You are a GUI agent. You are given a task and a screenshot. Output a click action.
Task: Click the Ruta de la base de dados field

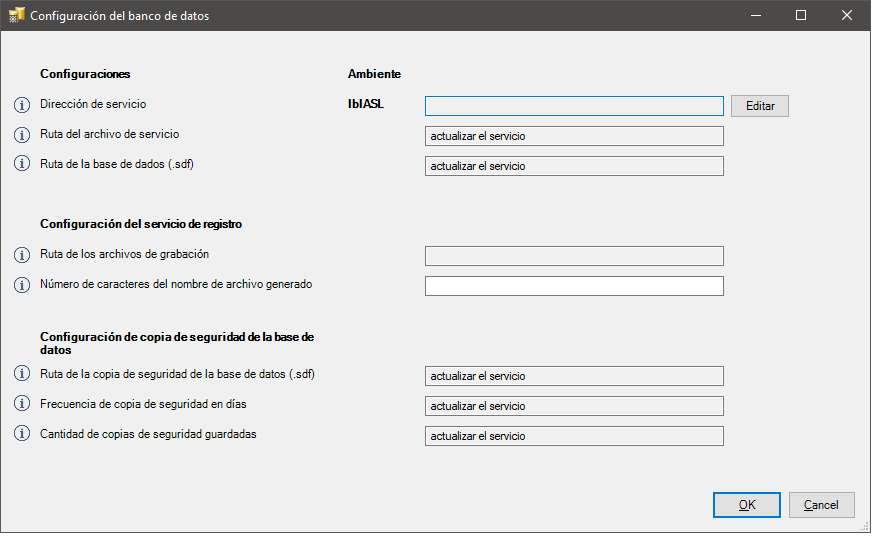coord(574,166)
